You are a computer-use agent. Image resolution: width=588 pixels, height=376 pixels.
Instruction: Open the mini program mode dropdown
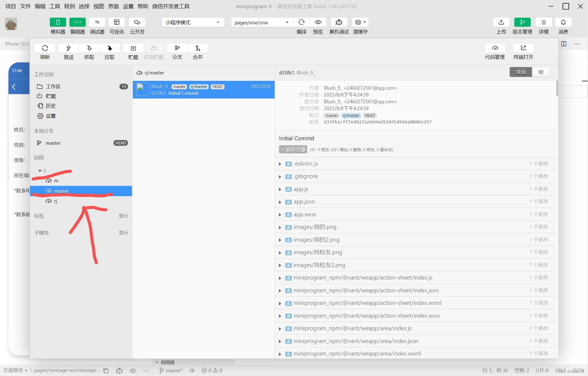tap(193, 22)
